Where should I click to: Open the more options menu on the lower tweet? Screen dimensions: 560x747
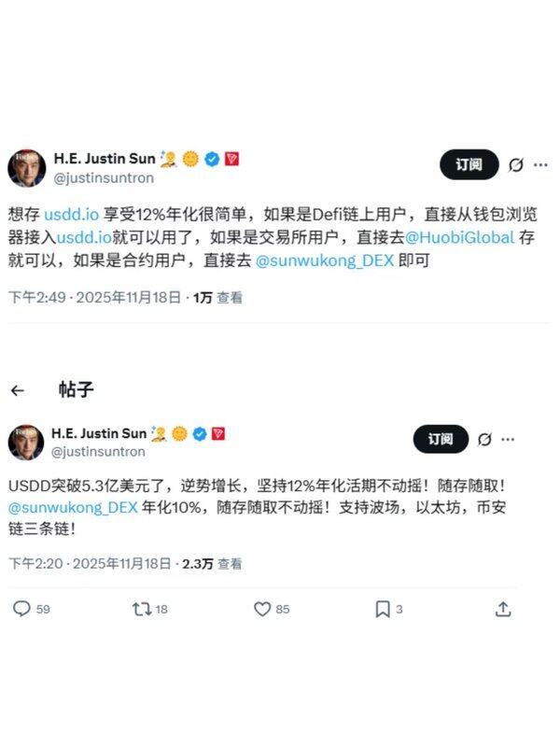point(508,439)
